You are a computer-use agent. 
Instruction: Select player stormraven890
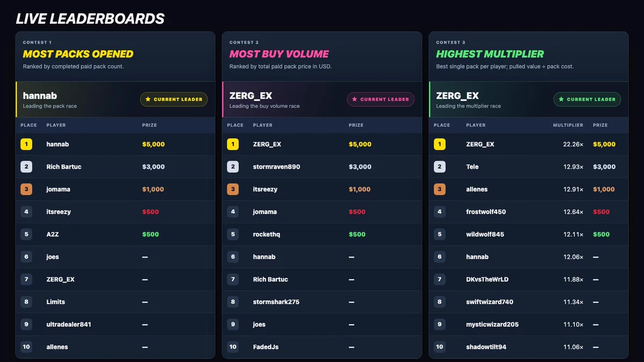[276, 167]
